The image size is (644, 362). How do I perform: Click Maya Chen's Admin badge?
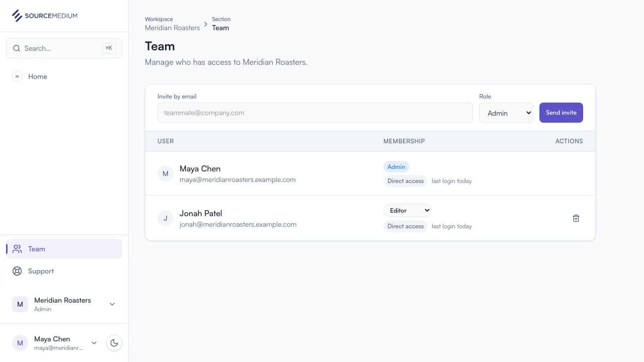click(396, 167)
